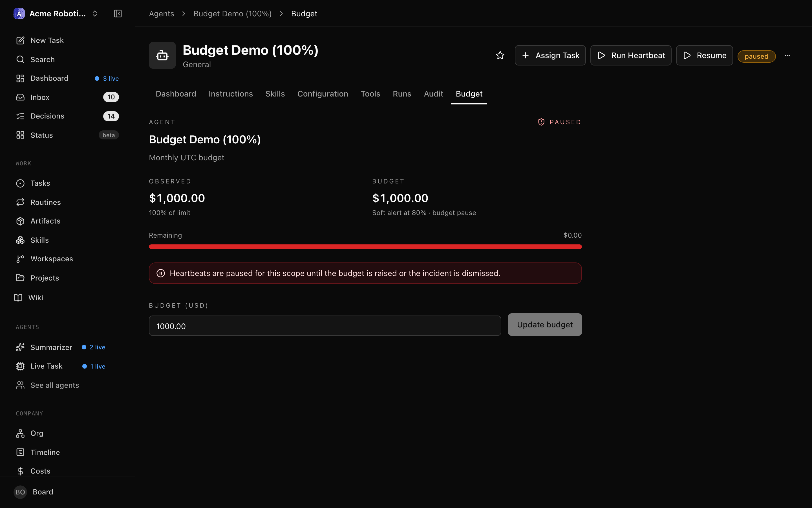Click the pause icon in heartbeat alert
This screenshot has width=812, height=508.
(161, 273)
